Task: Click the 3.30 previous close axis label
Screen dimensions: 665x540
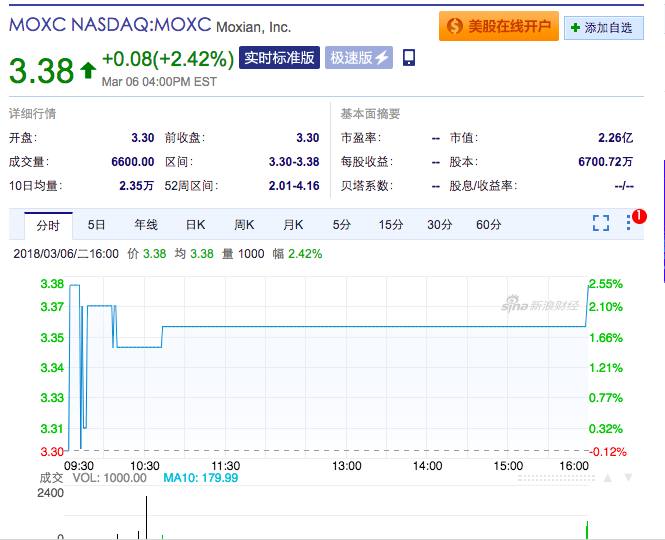Action: click(52, 451)
